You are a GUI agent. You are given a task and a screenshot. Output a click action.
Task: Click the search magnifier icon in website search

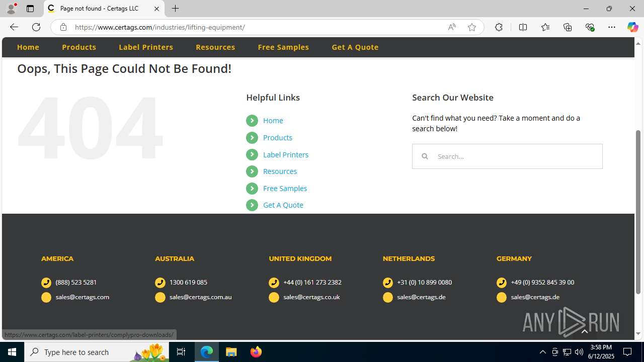coord(425,156)
